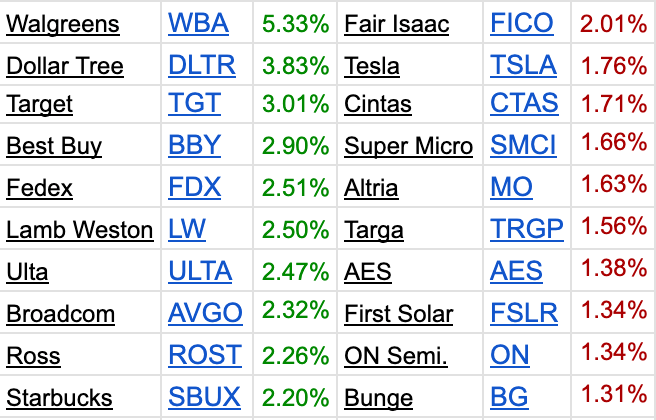
Task: Open the TRGP ticker link
Action: point(527,229)
